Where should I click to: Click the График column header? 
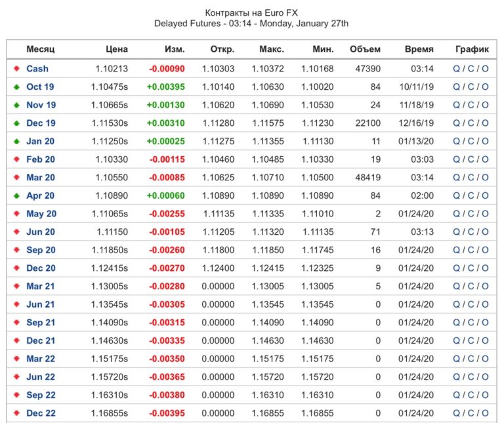(472, 49)
